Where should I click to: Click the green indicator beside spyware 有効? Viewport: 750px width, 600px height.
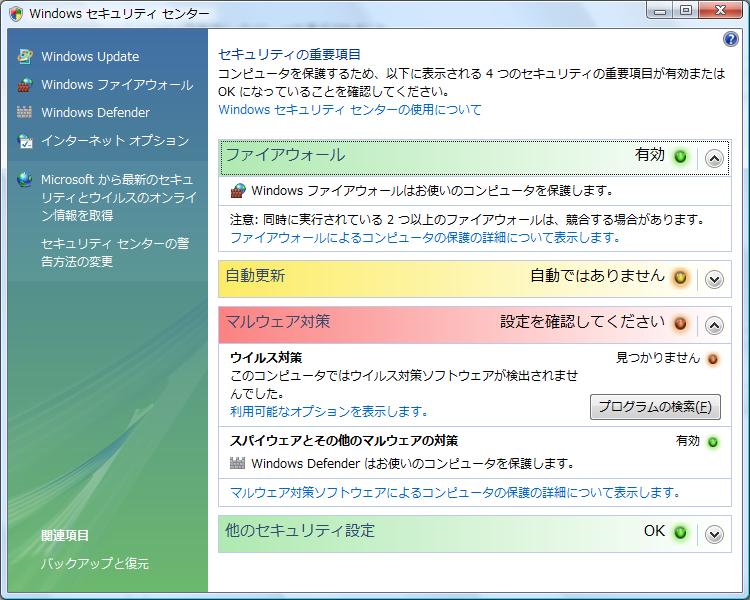coord(713,442)
